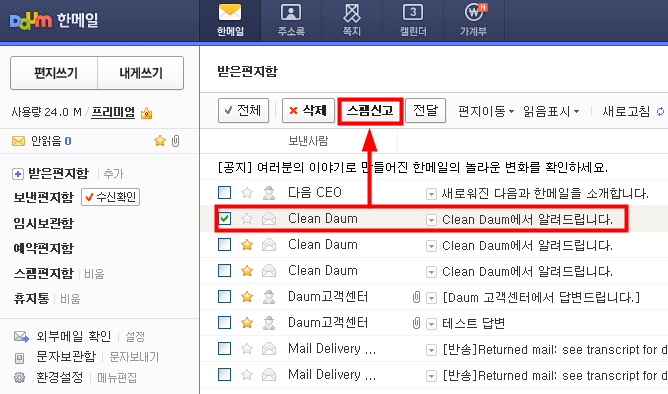Expand dropdown arrow on 테스트 답변 mail
The width and height of the screenshot is (668, 394).
[431, 325]
